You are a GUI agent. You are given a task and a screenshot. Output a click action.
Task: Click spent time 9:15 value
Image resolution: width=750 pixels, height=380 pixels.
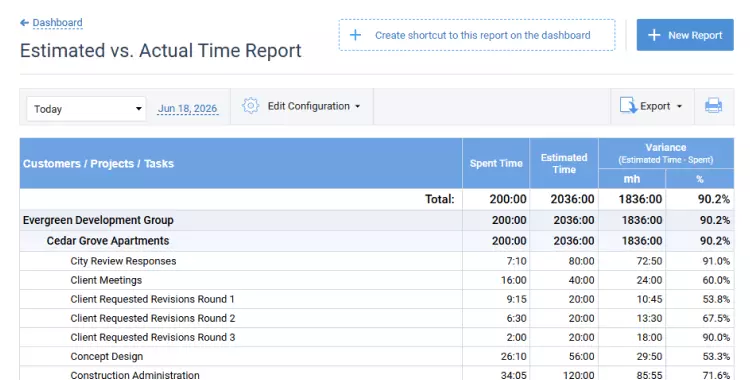coord(517,299)
